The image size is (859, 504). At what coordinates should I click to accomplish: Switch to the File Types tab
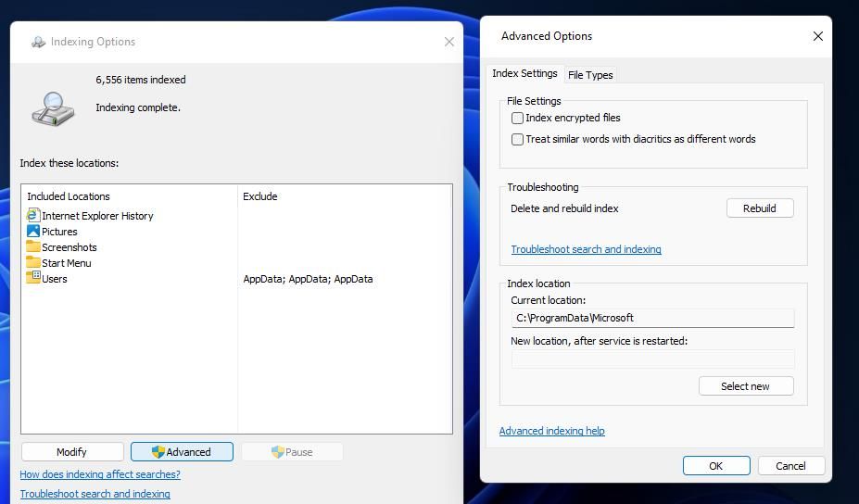click(590, 75)
